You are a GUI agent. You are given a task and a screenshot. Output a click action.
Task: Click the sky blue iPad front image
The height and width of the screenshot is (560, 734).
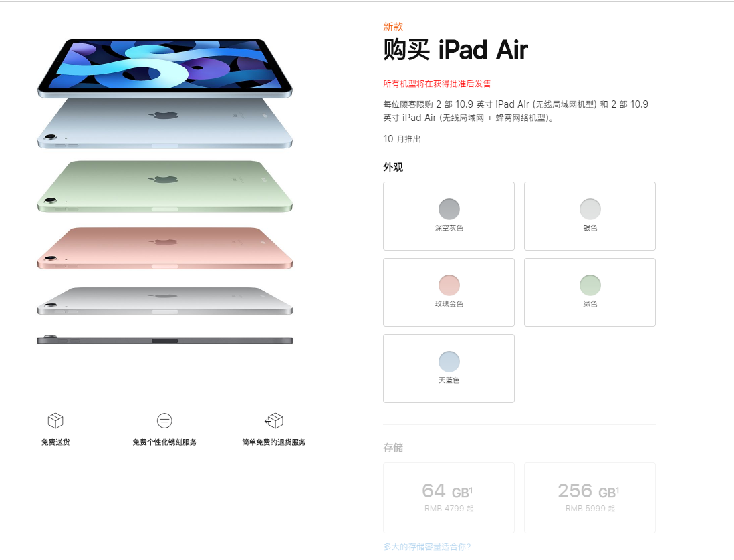coord(164,68)
